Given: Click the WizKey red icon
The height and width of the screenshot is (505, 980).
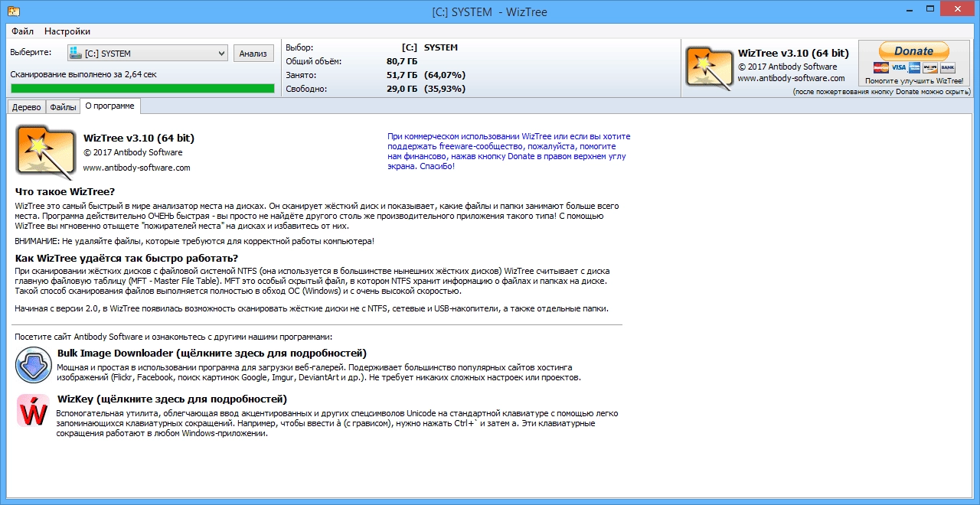Looking at the screenshot, I should (33, 411).
